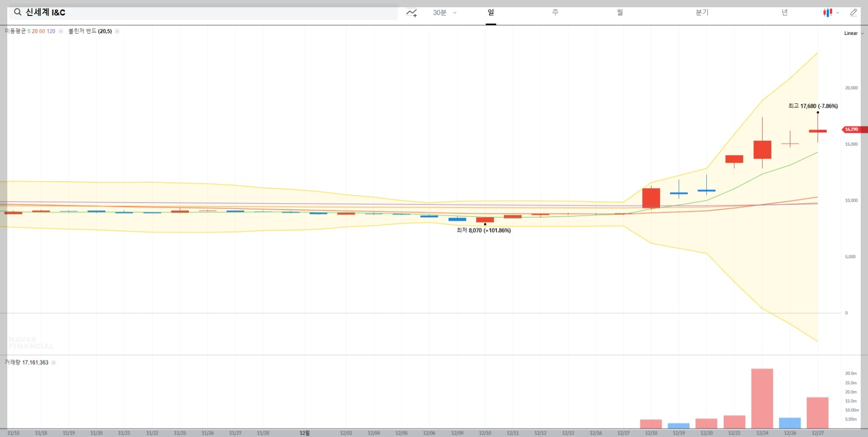
Task: Click the 최고 17,680 (-7.86%) label
Action: 813,106
